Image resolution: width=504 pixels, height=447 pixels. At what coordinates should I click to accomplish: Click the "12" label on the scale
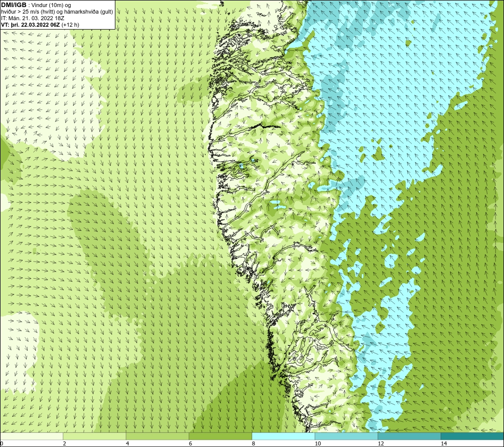(381, 443)
